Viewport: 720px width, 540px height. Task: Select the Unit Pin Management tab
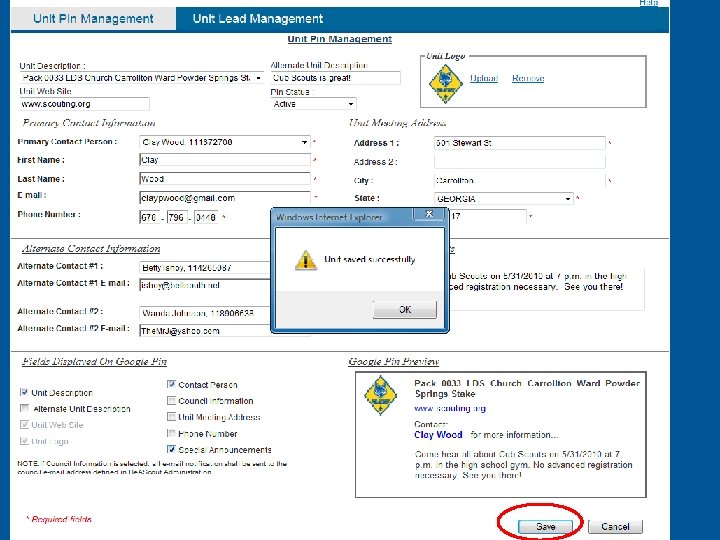[93, 19]
